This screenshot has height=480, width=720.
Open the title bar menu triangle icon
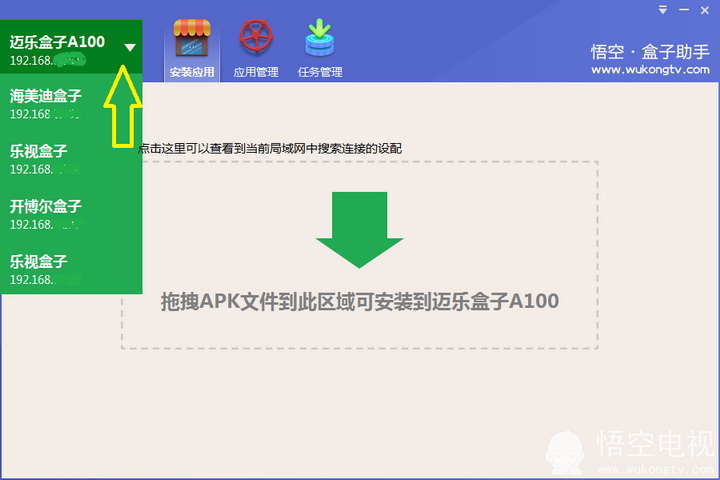(x=663, y=10)
